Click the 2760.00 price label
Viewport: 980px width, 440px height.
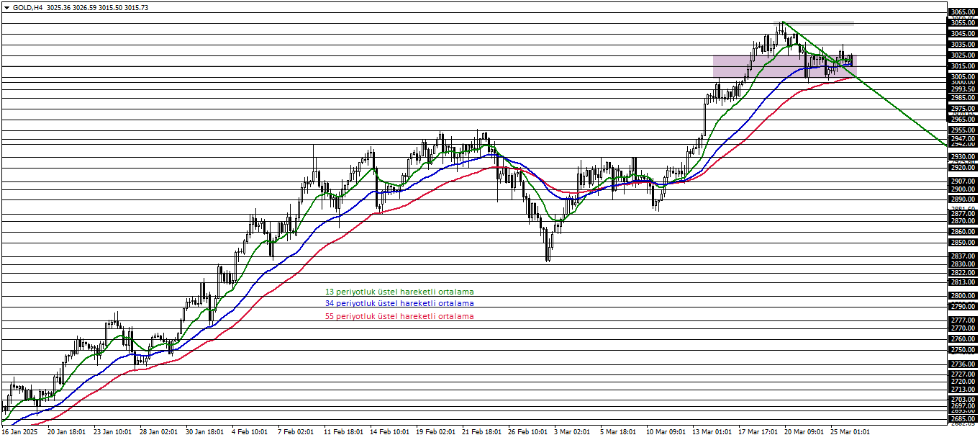pyautogui.click(x=963, y=339)
